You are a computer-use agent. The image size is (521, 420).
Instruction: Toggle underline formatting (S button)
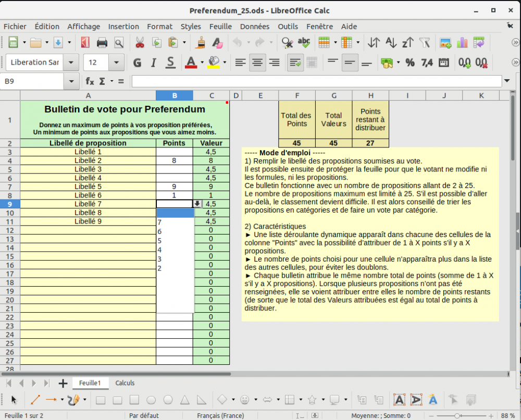click(170, 63)
